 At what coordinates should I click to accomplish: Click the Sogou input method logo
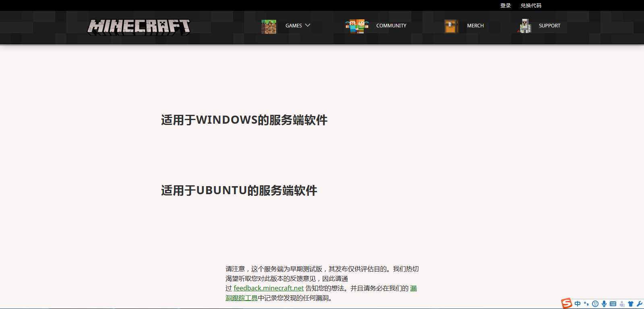[567, 303]
